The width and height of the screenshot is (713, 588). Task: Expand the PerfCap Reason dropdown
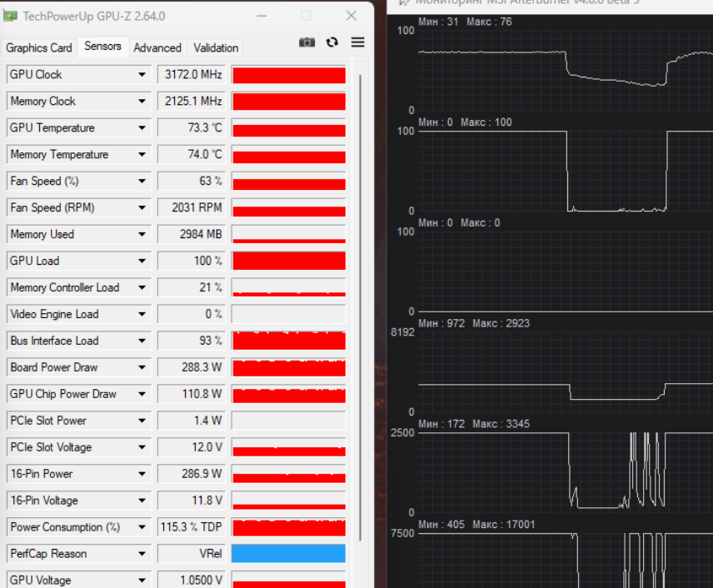click(142, 554)
